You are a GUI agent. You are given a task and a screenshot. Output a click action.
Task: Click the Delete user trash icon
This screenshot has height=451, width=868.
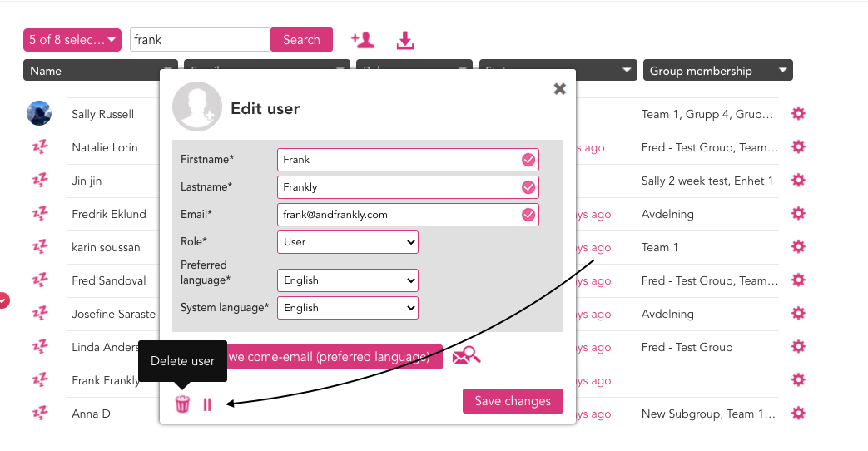click(x=182, y=404)
